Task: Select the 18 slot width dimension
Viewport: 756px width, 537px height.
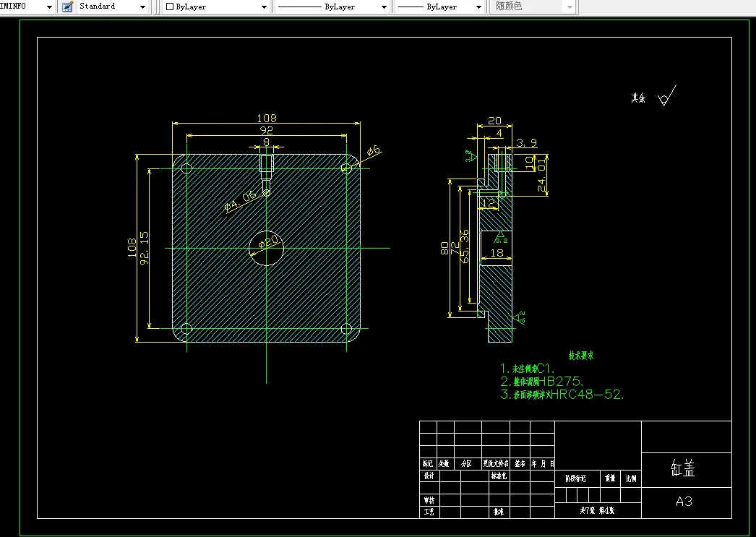Action: point(497,253)
